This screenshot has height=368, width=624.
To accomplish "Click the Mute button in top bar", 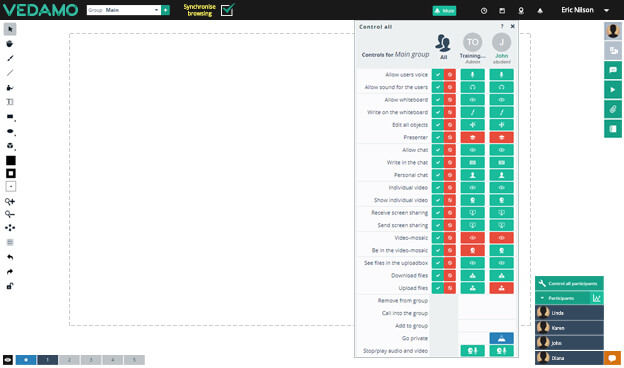I will [x=445, y=11].
